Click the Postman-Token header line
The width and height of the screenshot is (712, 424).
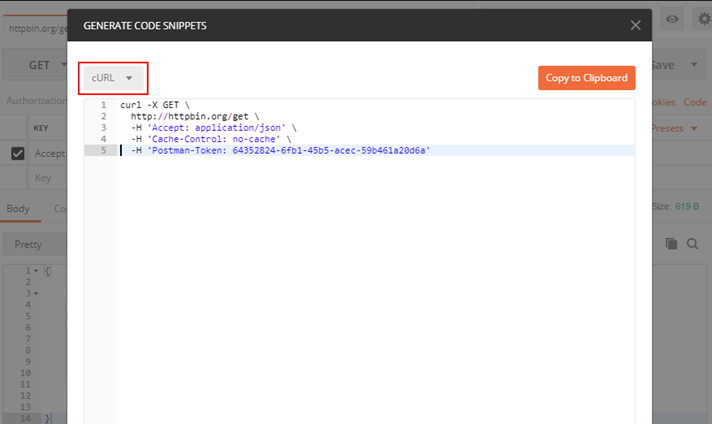[x=280, y=150]
